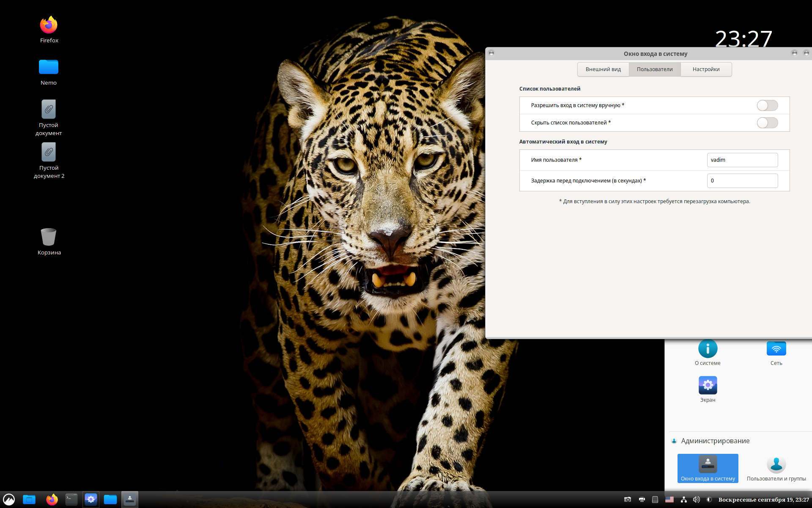Toggle Скрыть список пользователей switch

point(767,123)
